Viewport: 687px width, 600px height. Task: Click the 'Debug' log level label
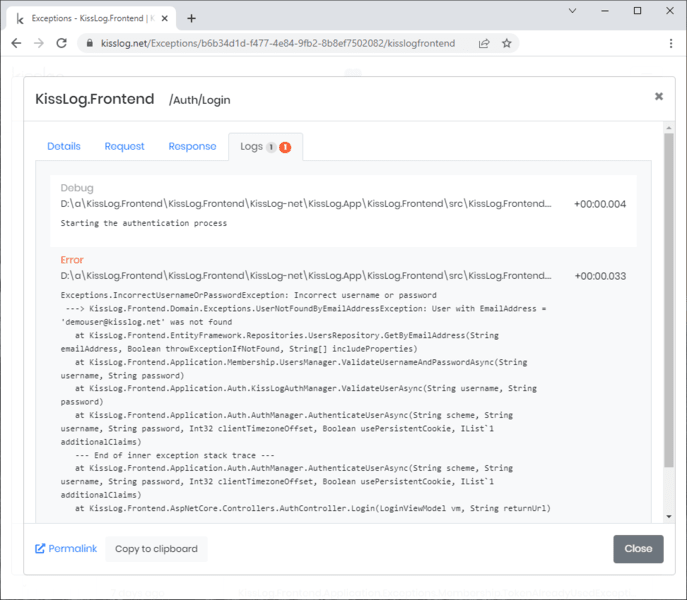[x=77, y=188]
